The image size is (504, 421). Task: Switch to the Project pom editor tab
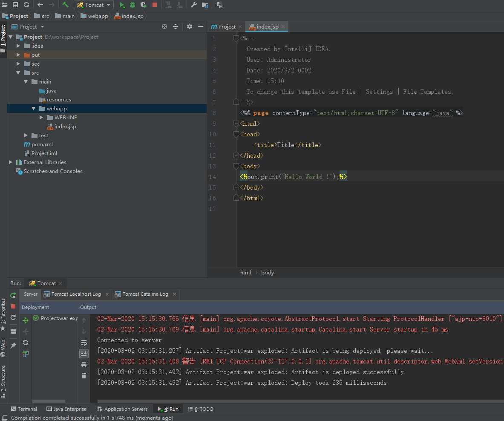coord(226,27)
